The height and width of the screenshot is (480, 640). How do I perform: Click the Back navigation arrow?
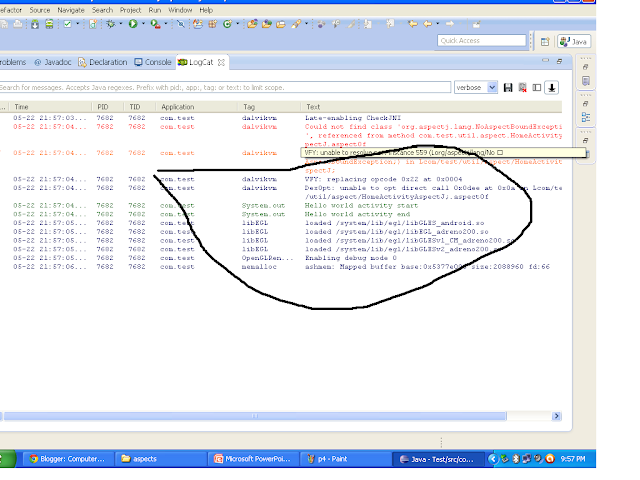(427, 24)
